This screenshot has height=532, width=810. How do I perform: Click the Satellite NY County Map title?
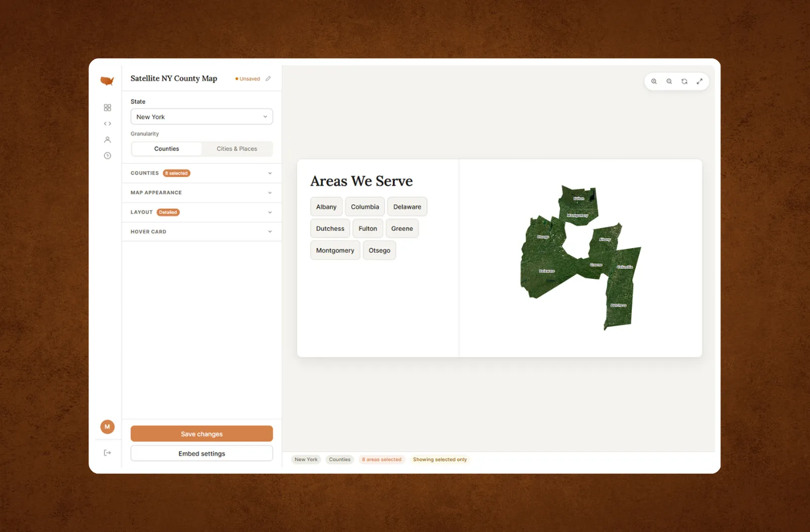coord(174,78)
